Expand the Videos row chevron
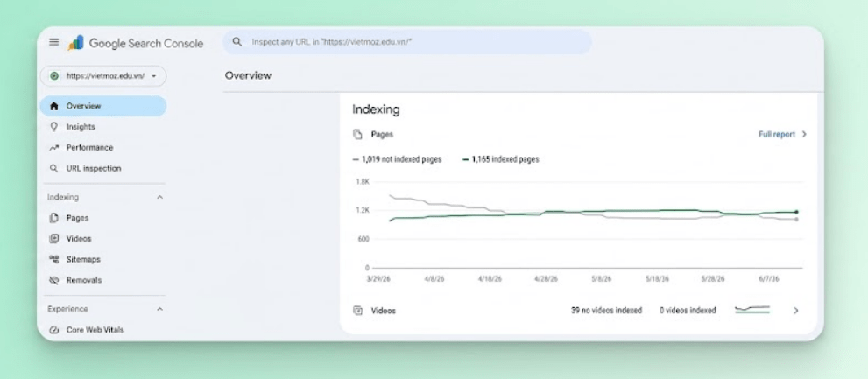The width and height of the screenshot is (868, 379). 796,311
